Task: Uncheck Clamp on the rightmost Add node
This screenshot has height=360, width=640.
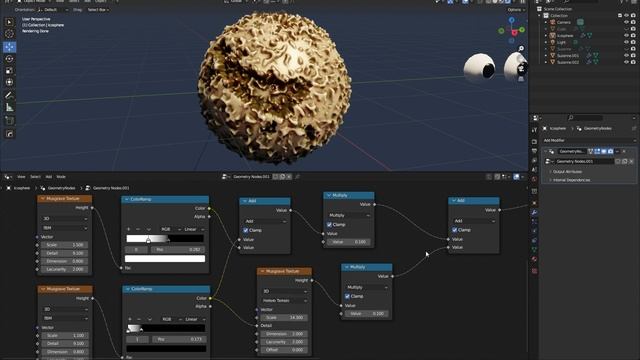Action: 454,230
